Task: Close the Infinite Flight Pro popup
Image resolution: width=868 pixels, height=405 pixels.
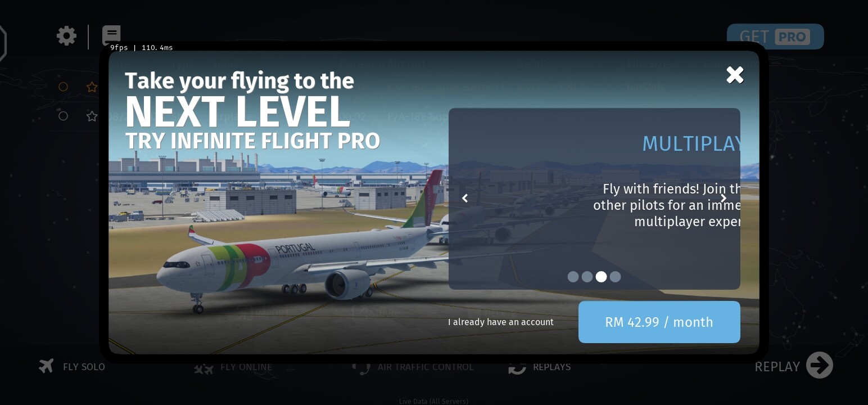Action: tap(735, 75)
